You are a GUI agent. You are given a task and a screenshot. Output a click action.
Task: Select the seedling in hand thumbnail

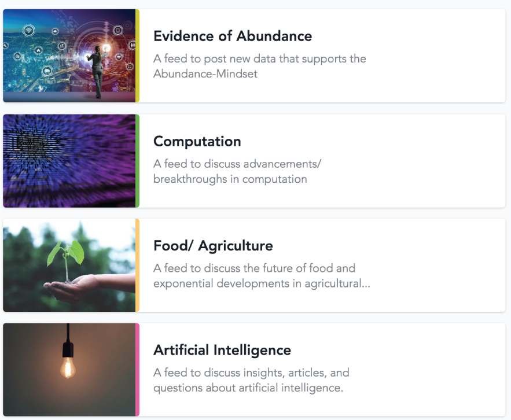pos(69,265)
